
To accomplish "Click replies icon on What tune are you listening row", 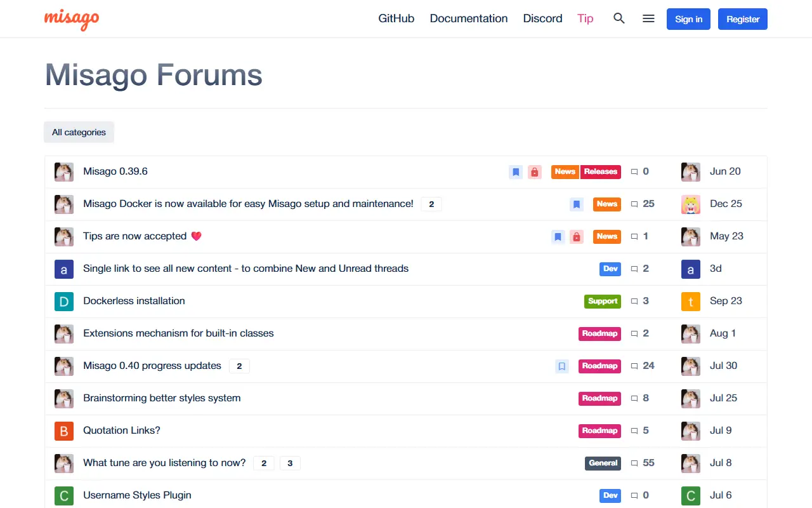I will (634, 463).
